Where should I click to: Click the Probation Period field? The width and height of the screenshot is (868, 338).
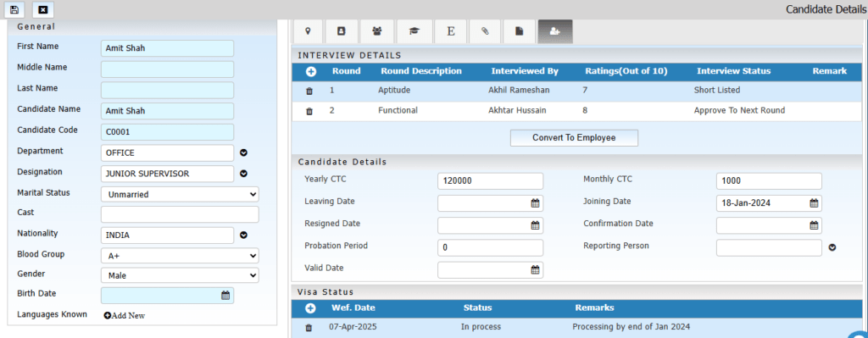click(x=491, y=247)
